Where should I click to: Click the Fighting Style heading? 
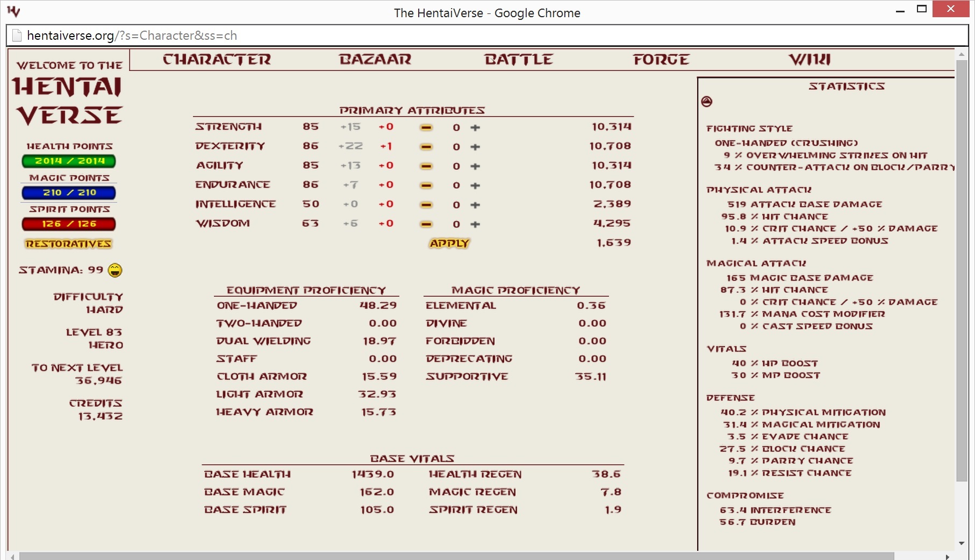[x=749, y=129]
